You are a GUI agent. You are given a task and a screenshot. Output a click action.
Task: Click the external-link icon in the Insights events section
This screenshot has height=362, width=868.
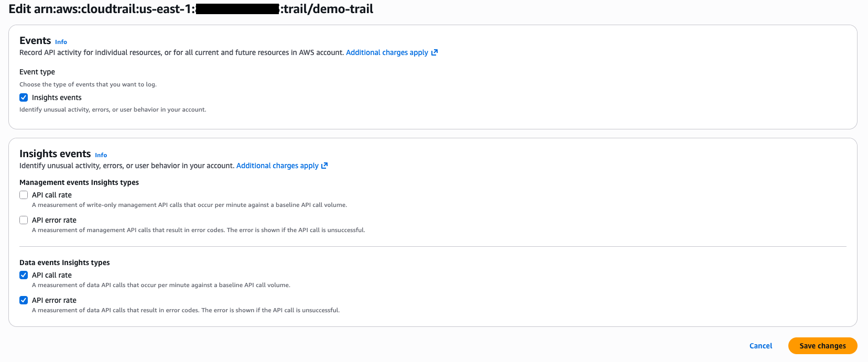[x=325, y=165]
